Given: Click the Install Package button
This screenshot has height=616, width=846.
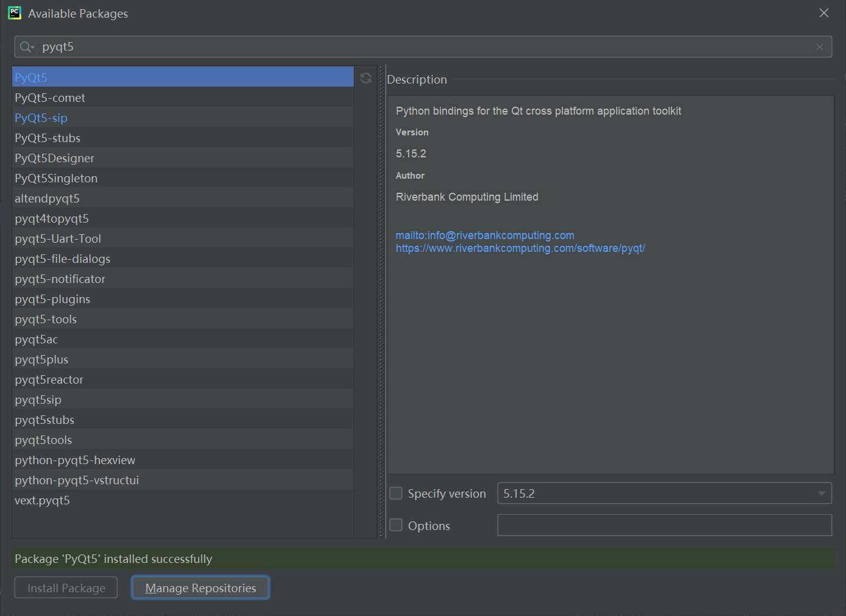Looking at the screenshot, I should pyautogui.click(x=66, y=587).
